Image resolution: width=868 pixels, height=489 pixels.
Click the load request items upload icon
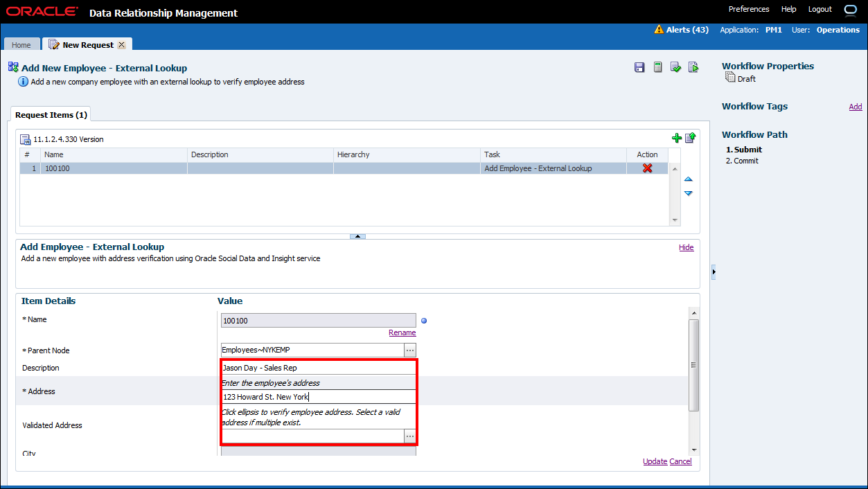coord(690,139)
